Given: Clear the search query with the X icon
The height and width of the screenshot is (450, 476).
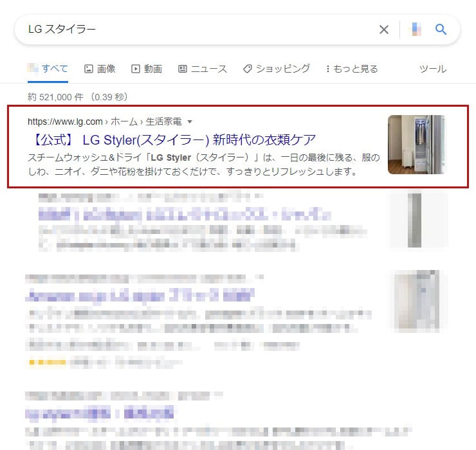Looking at the screenshot, I should point(384,30).
